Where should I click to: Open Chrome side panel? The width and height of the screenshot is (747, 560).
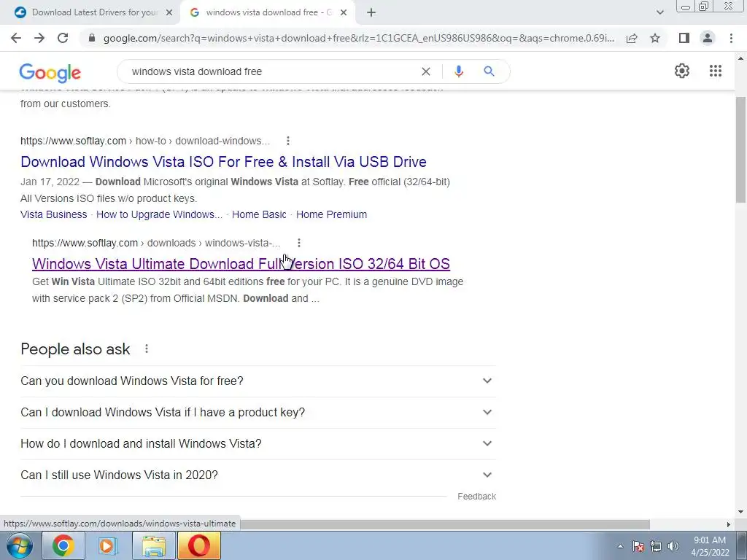click(684, 38)
